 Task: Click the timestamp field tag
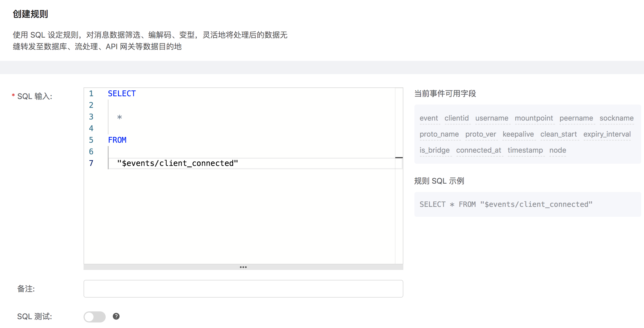click(x=525, y=150)
